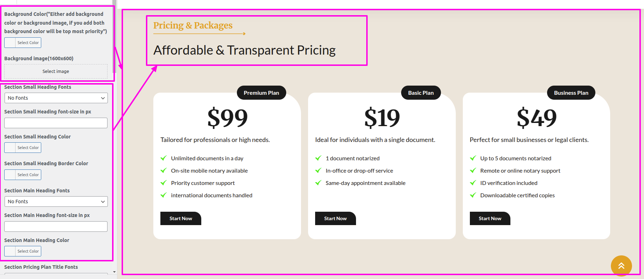
Task: Open Section Main Heading Fonts dropdown
Action: (x=56, y=201)
